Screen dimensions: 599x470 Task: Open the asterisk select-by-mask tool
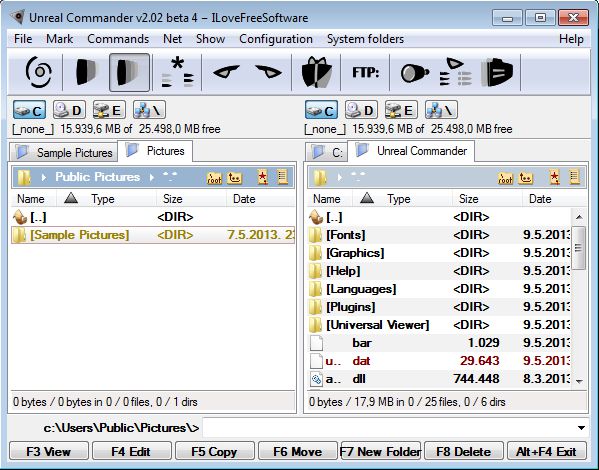click(178, 72)
